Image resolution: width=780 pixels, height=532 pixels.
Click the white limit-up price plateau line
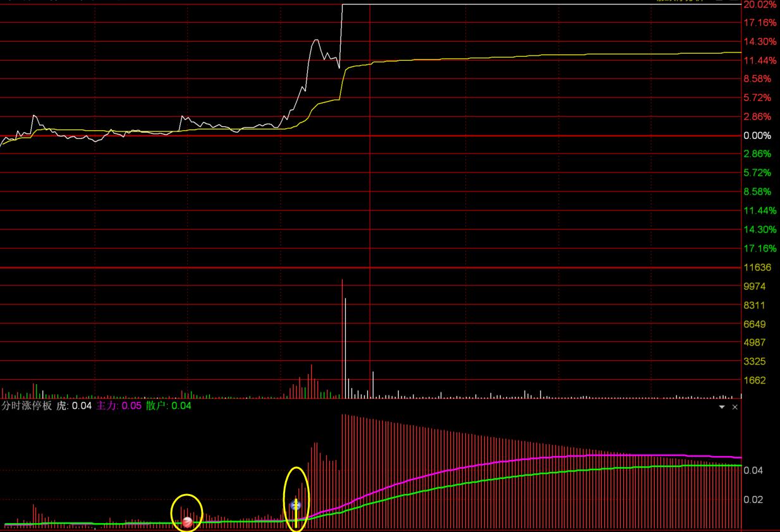tap(506, 4)
